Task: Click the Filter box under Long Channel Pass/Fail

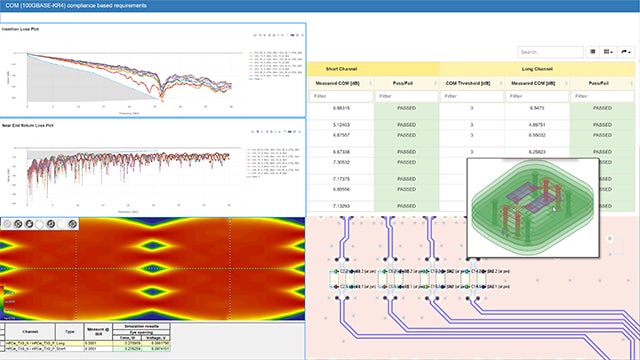Action: point(602,96)
